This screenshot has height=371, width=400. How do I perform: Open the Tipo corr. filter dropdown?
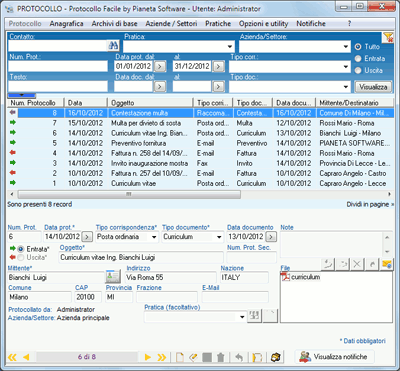click(346, 67)
